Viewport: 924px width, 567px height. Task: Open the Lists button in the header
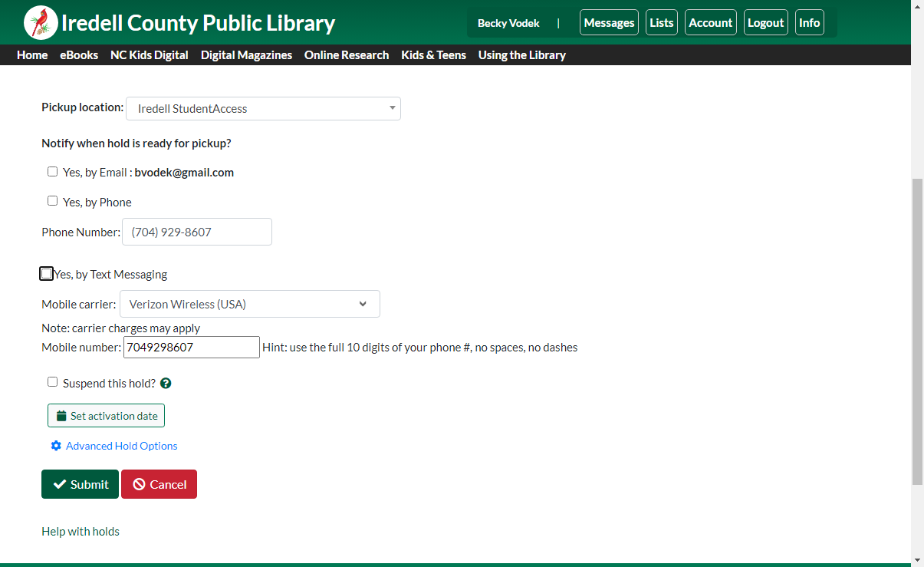(x=662, y=23)
